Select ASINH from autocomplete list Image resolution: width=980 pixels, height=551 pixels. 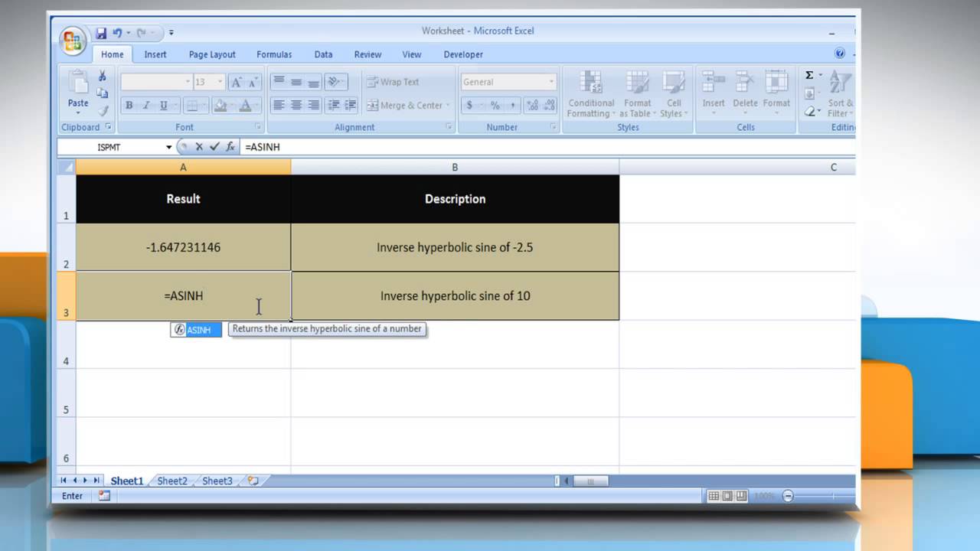[x=196, y=330]
